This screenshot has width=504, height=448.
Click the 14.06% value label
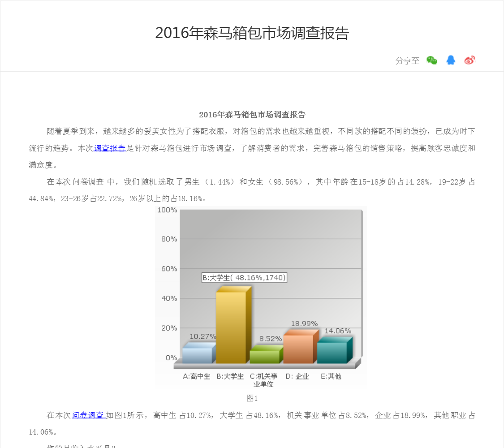[x=338, y=331]
